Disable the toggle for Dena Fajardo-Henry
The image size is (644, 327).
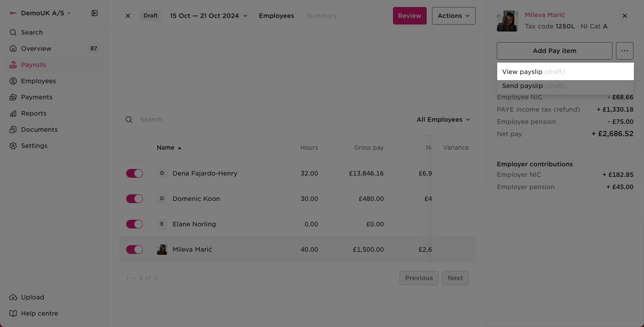pos(134,173)
